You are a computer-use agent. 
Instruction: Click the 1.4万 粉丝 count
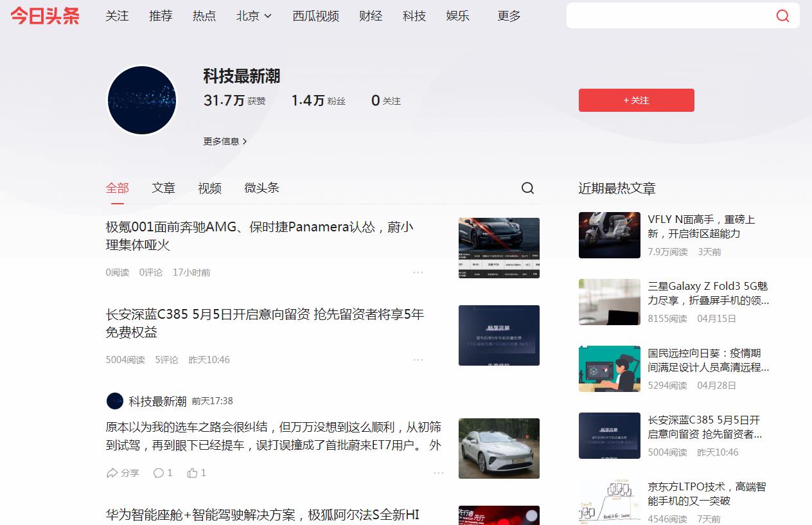pos(319,101)
